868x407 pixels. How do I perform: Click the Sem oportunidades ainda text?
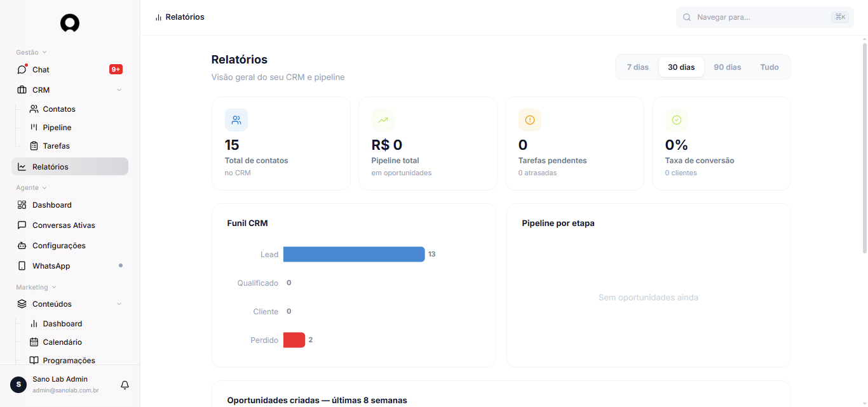(648, 297)
